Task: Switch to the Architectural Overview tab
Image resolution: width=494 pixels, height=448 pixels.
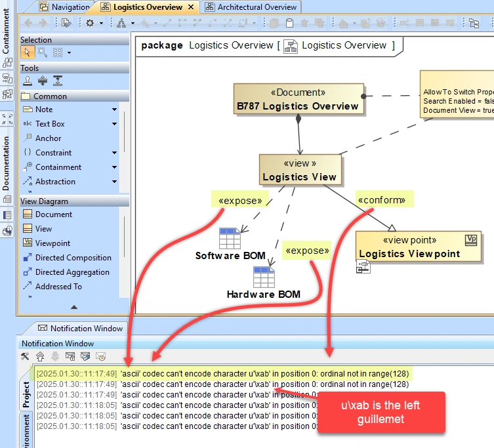Action: 251,7
